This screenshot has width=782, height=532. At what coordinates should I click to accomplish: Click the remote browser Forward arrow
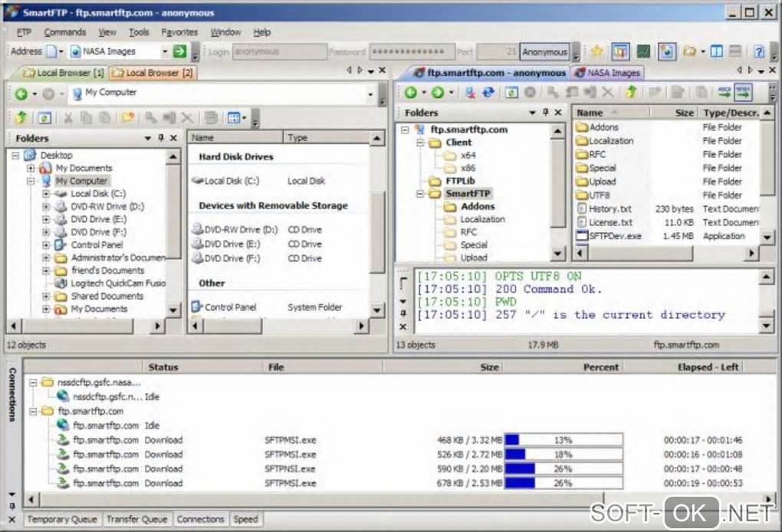[437, 92]
